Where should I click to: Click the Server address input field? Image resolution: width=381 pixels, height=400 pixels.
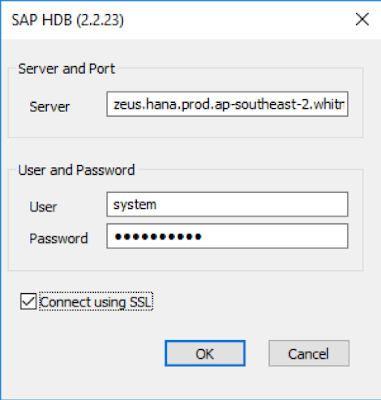[227, 104]
